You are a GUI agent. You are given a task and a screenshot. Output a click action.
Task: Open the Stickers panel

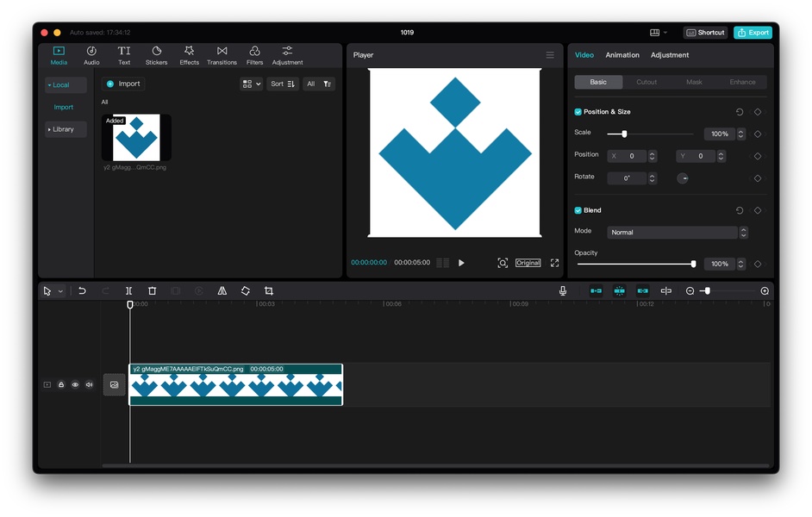click(156, 55)
